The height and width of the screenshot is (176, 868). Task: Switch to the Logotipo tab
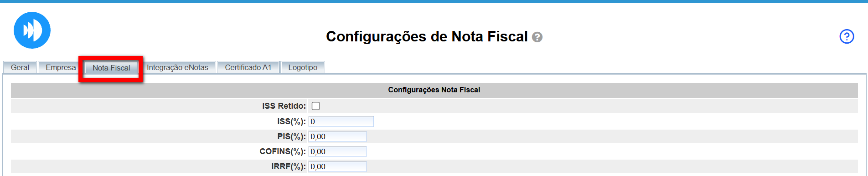(x=303, y=67)
